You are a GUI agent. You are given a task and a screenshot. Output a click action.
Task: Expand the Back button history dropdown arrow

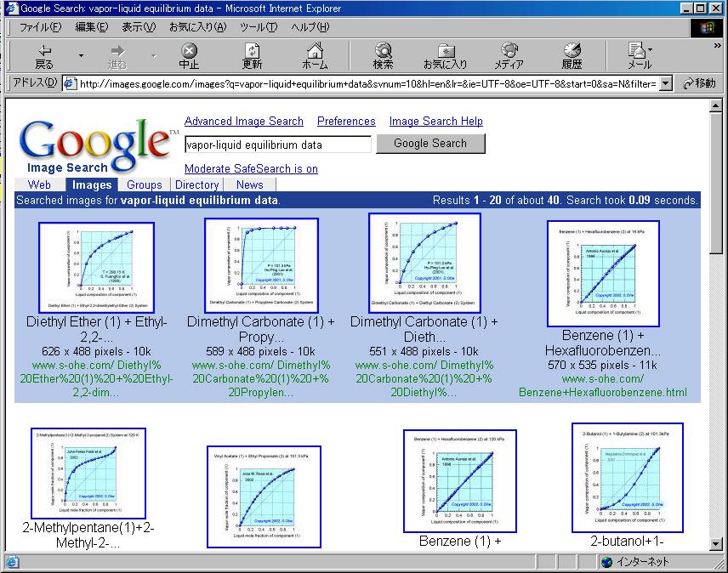click(82, 56)
